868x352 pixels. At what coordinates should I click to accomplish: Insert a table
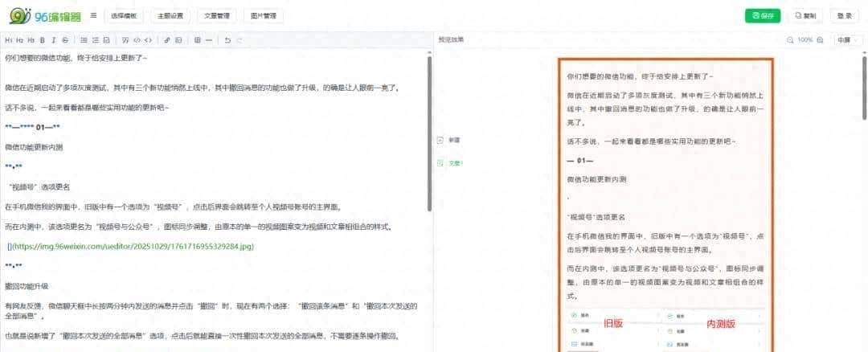(x=197, y=40)
